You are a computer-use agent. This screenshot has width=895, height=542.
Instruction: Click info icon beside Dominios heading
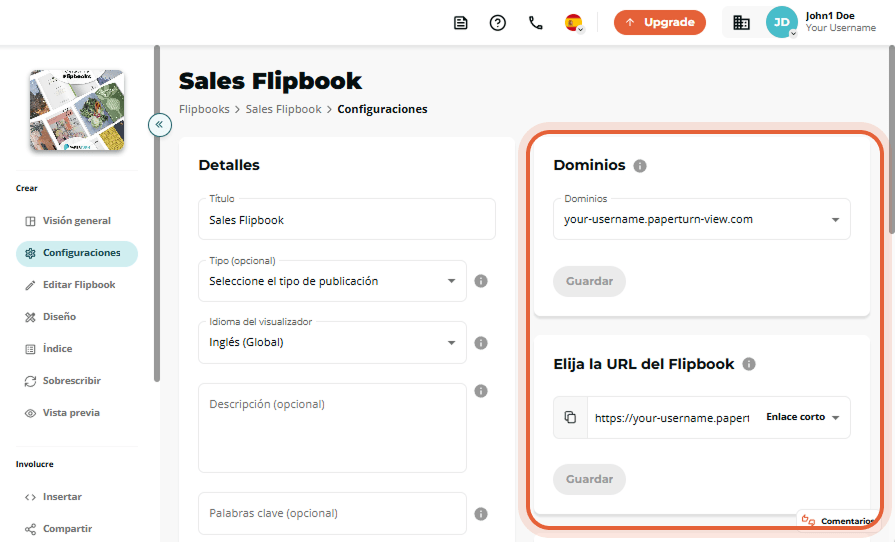point(640,166)
